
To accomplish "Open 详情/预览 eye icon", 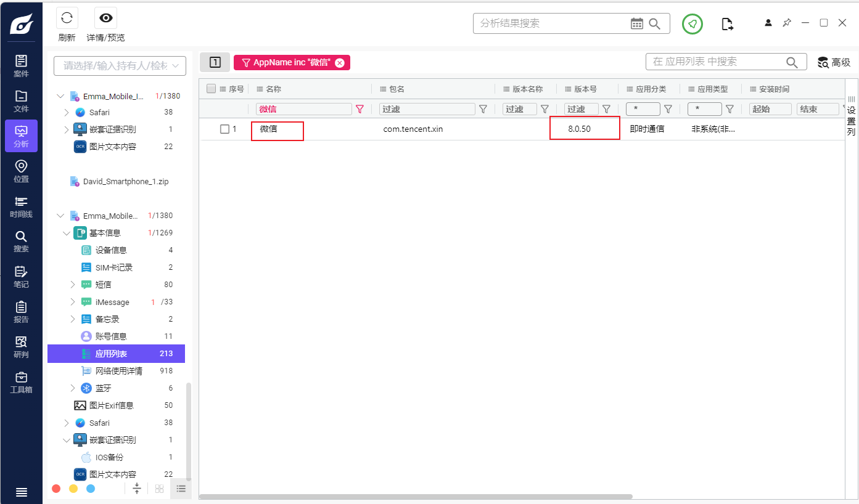I will click(x=105, y=18).
